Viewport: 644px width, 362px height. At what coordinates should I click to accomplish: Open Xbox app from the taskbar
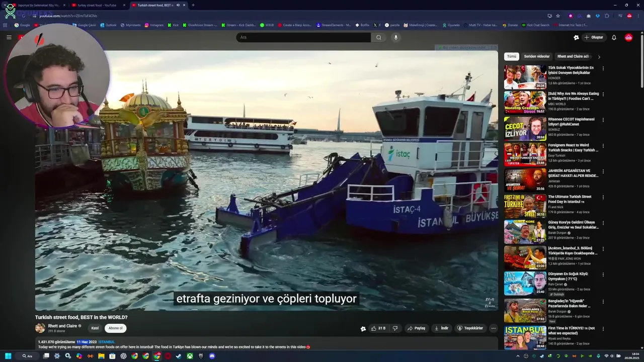(x=190, y=356)
